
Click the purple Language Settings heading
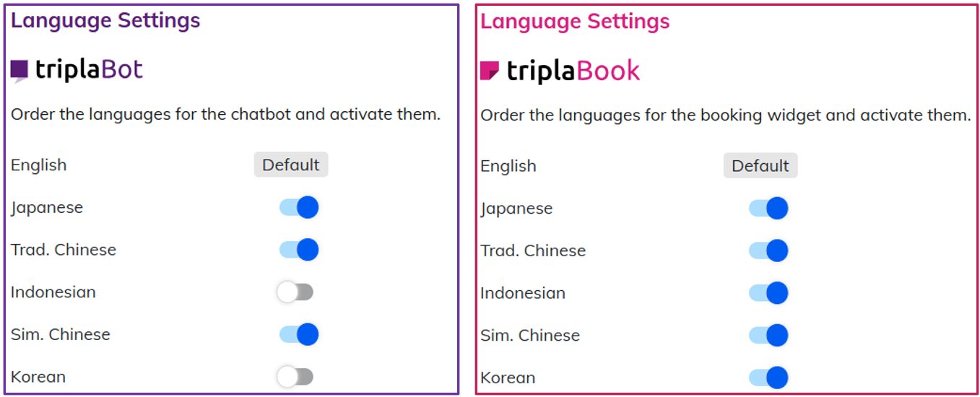pos(105,20)
